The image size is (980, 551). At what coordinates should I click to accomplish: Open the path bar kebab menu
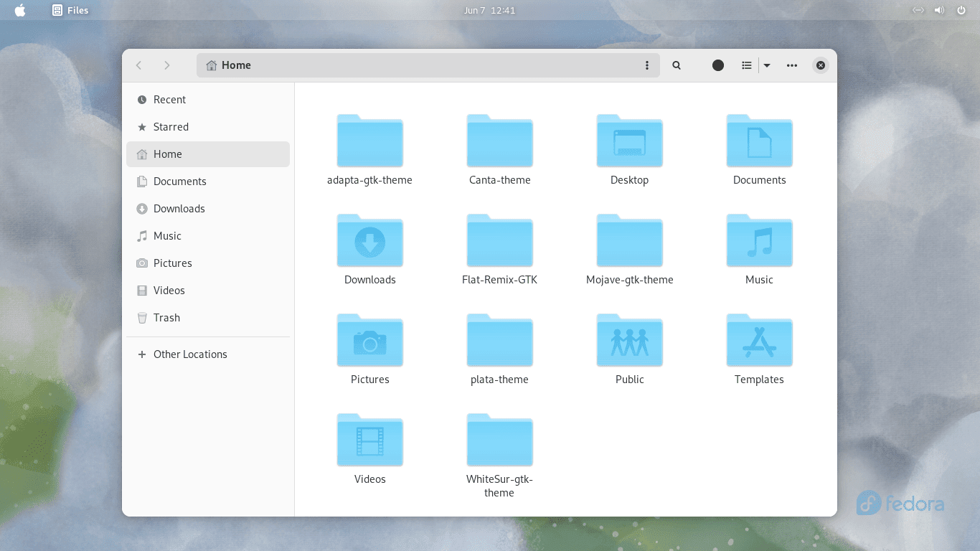point(647,65)
